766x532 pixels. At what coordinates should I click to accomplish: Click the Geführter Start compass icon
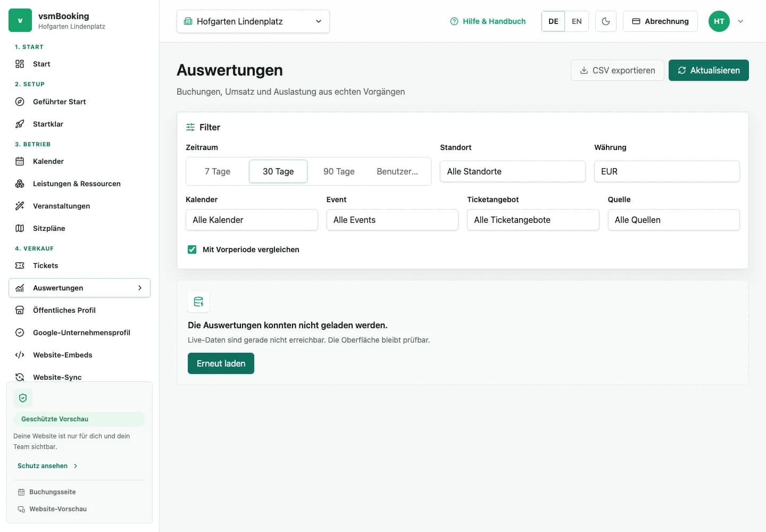(20, 102)
